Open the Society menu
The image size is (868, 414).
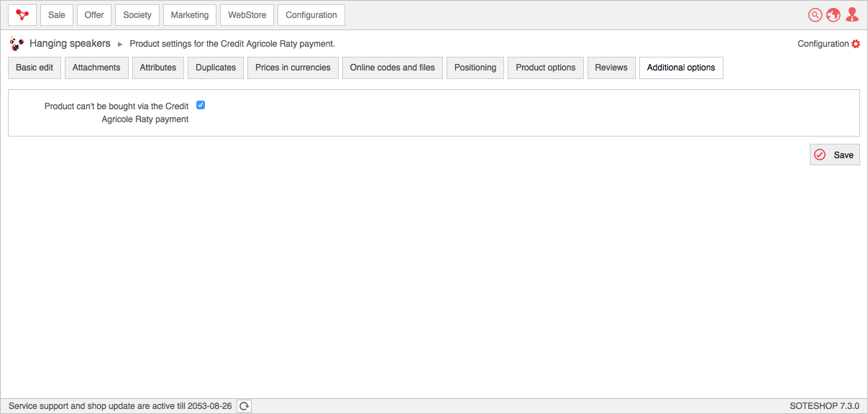137,15
